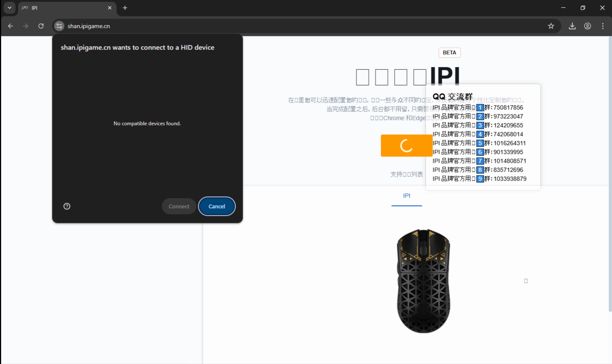612x364 pixels.
Task: Open site information icon in address bar
Action: pyautogui.click(x=59, y=26)
